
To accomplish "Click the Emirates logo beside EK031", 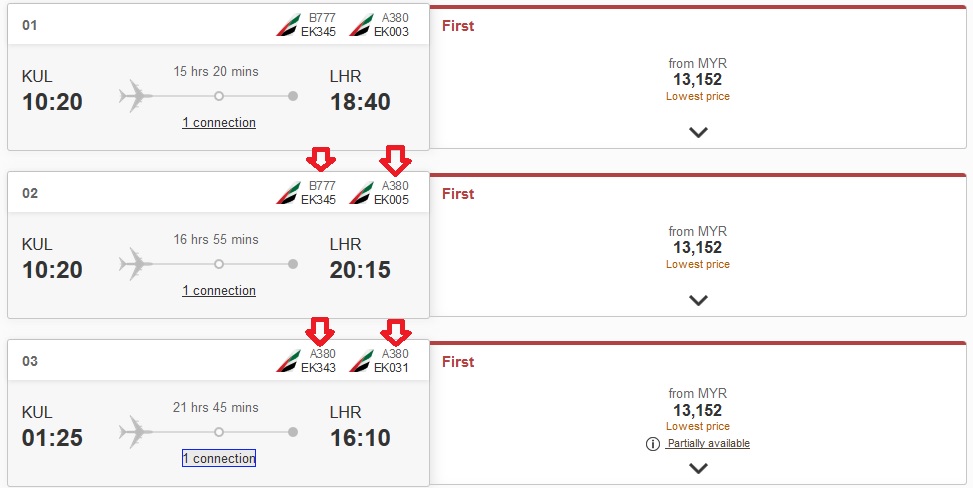I will (360, 361).
